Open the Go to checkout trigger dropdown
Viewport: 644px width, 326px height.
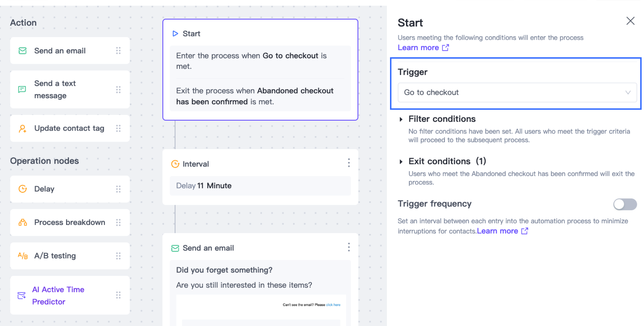point(517,92)
